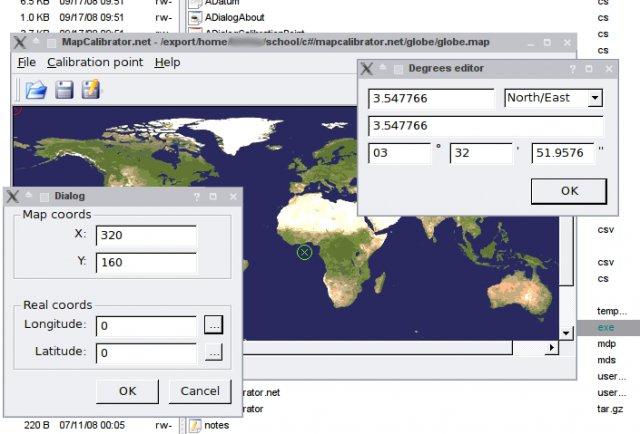This screenshot has height=434, width=640.
Task: Focus the X map coordinate field
Action: point(146,235)
